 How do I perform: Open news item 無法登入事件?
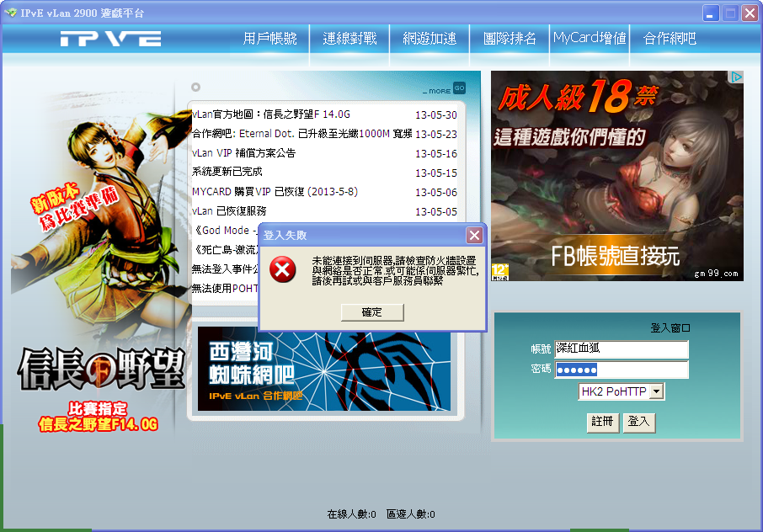click(x=225, y=269)
